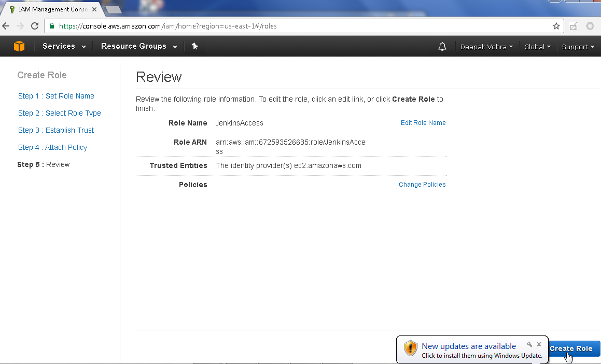Click the pin shortcut icon in navbar

[194, 46]
